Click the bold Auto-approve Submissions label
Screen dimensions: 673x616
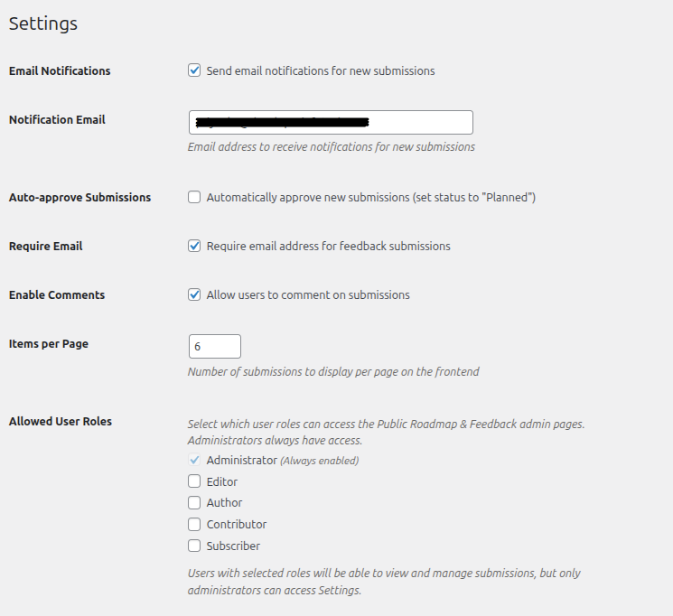(x=79, y=197)
